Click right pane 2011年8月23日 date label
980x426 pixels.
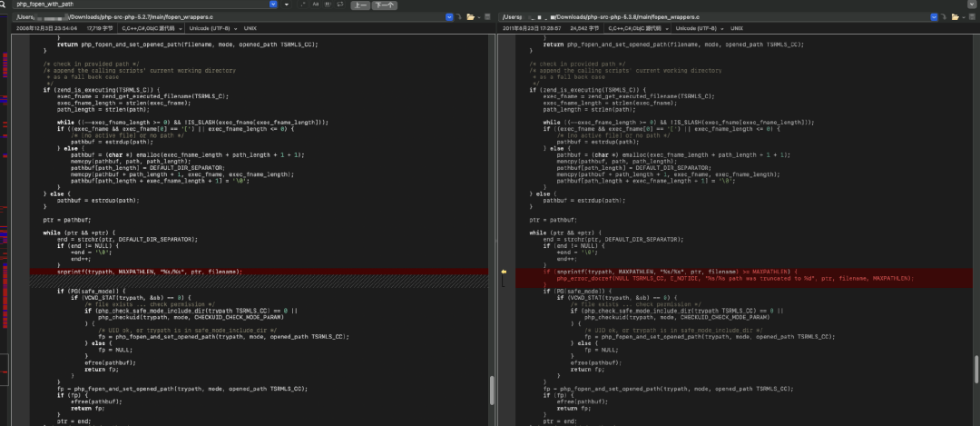[x=531, y=28]
